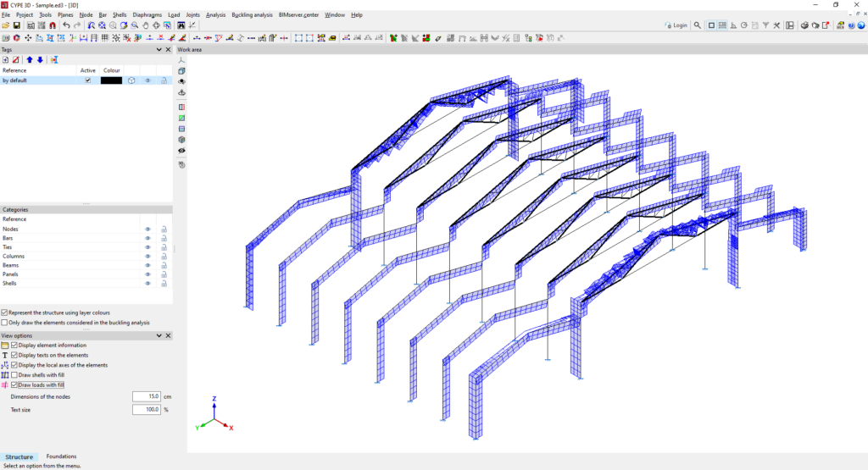Click the red-blue section view icon

pyautogui.click(x=181, y=108)
